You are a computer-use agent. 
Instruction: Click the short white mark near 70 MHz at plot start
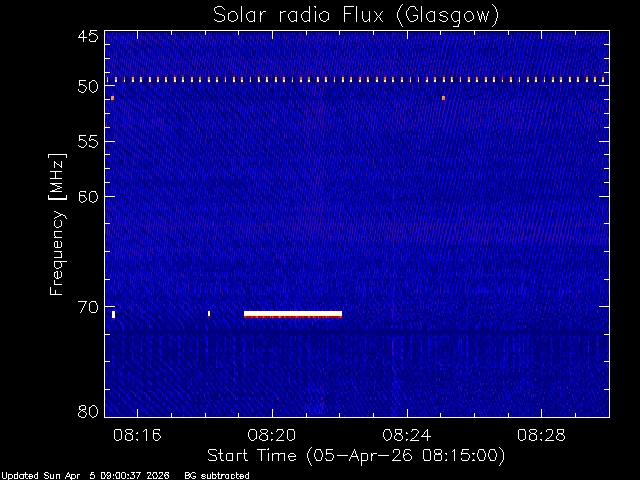113,314
